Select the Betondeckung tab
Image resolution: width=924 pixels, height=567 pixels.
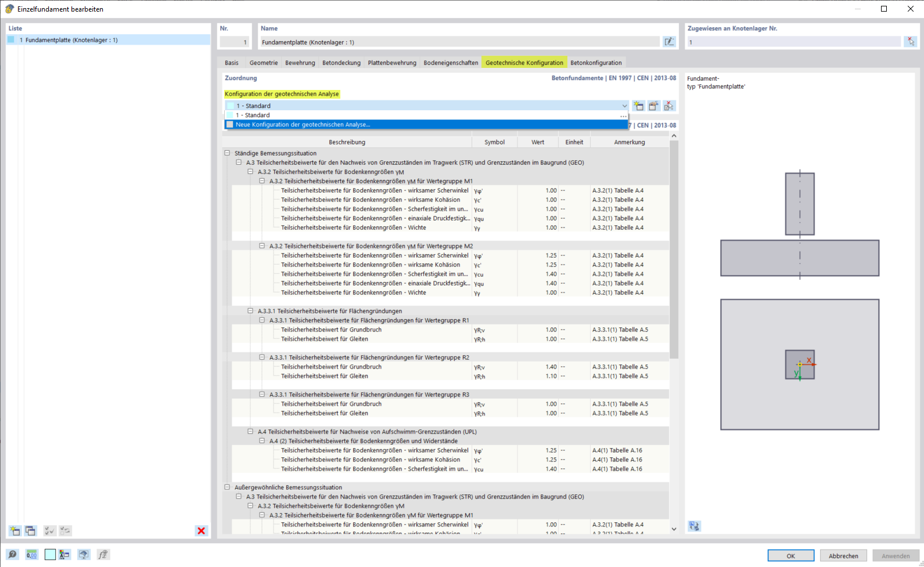pyautogui.click(x=341, y=63)
